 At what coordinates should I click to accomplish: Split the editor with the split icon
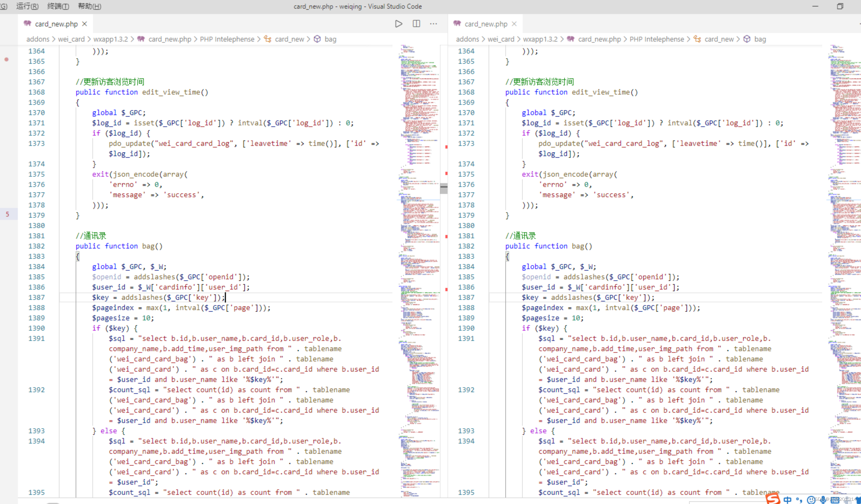[416, 24]
